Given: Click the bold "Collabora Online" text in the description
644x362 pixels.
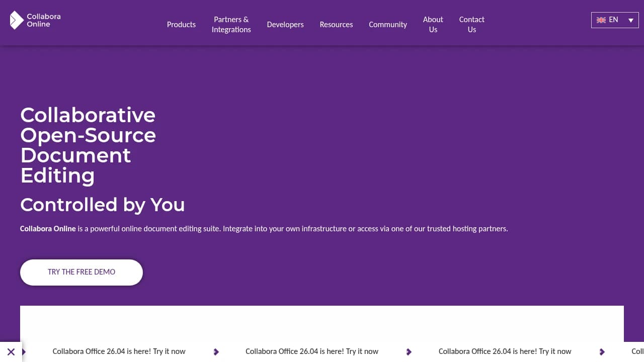Looking at the screenshot, I should point(48,228).
